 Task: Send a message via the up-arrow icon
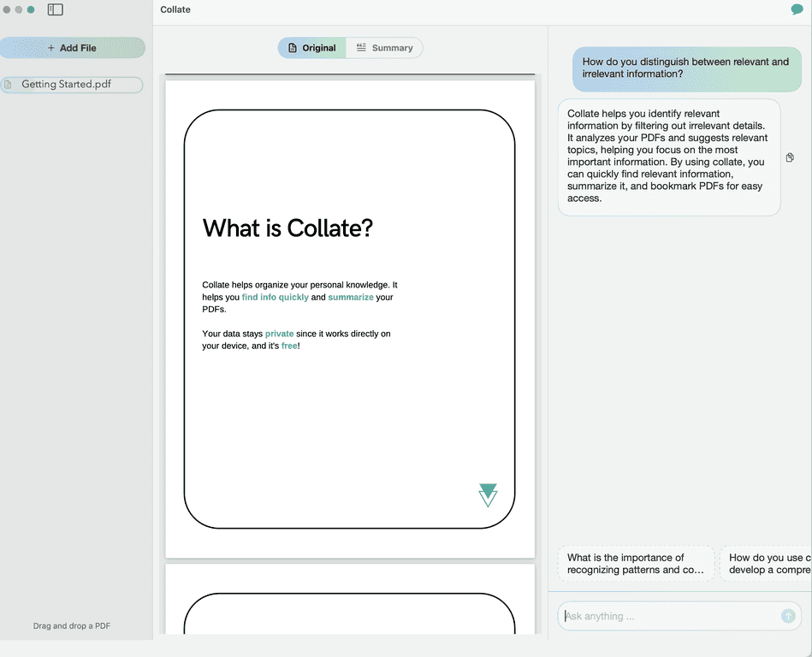pyautogui.click(x=788, y=616)
